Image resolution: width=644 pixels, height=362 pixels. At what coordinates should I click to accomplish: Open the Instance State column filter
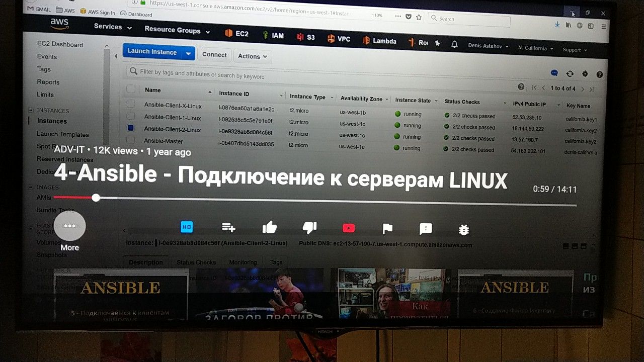click(436, 101)
